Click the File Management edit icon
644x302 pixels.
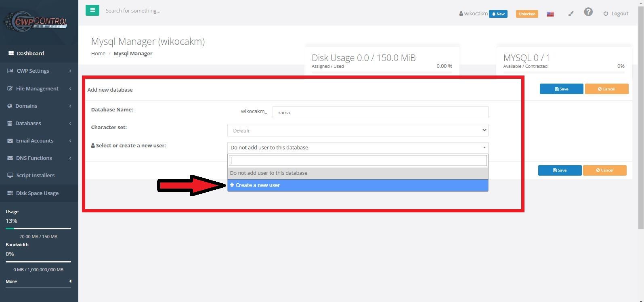pyautogui.click(x=10, y=88)
